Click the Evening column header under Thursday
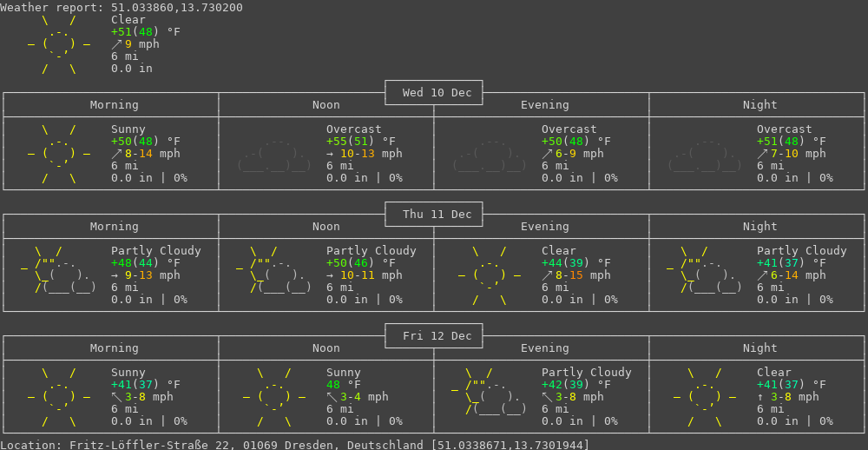The height and width of the screenshot is (450, 868). tap(545, 227)
